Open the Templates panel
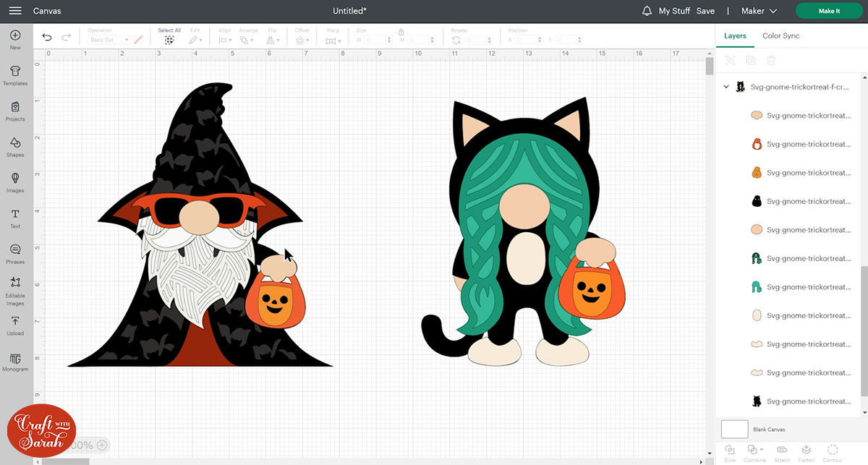Screen dimensions: 868x465 point(15,74)
